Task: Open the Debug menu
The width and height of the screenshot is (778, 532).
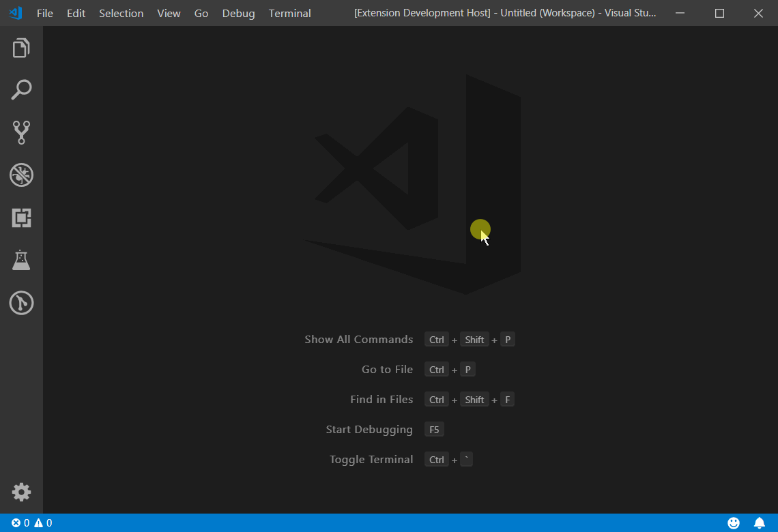Action: click(238, 14)
